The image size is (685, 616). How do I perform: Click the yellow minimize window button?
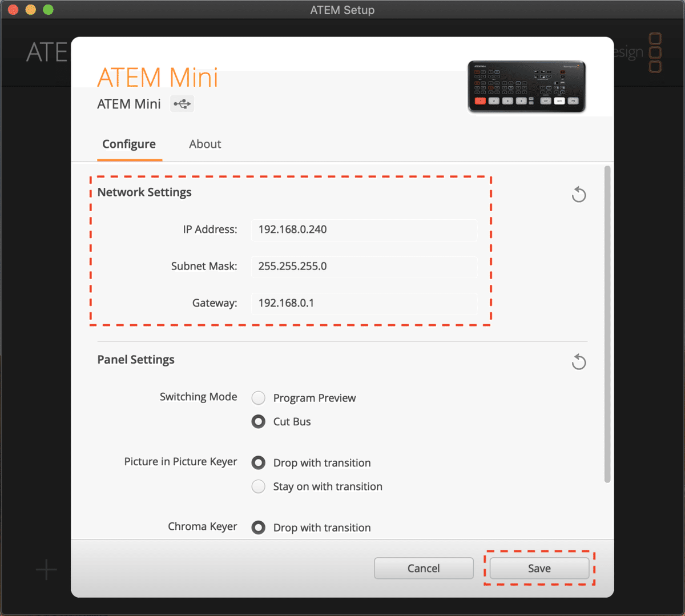coord(31,10)
